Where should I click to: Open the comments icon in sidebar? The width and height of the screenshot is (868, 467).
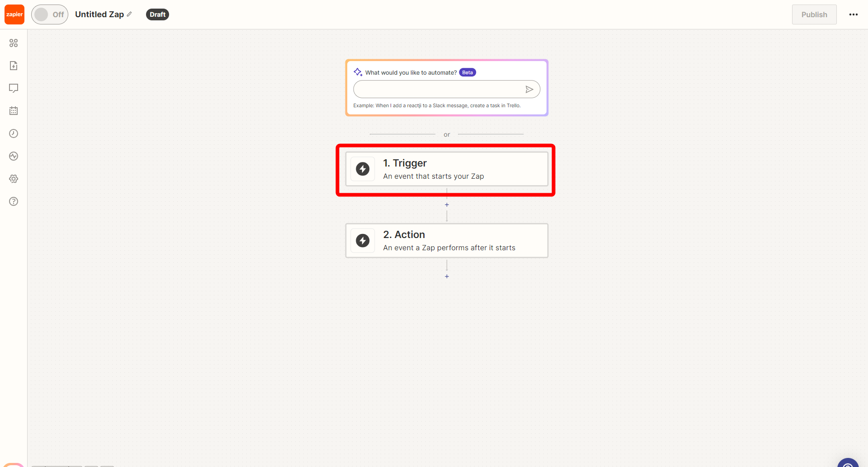coord(14,88)
